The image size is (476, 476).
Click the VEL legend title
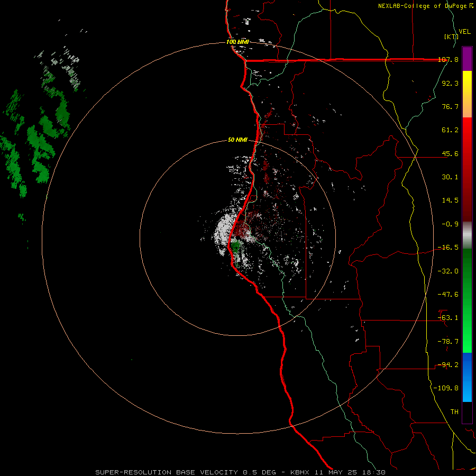point(465,32)
